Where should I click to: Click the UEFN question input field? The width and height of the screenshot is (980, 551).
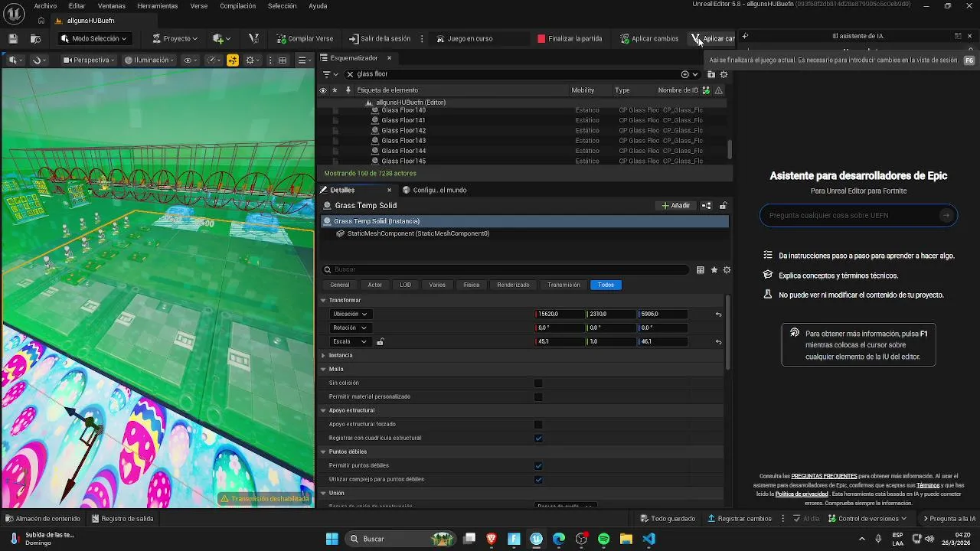tap(857, 216)
